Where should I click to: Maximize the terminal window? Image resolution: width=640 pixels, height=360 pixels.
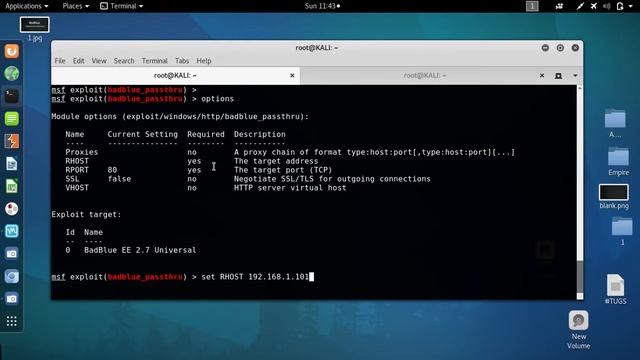pyautogui.click(x=560, y=48)
